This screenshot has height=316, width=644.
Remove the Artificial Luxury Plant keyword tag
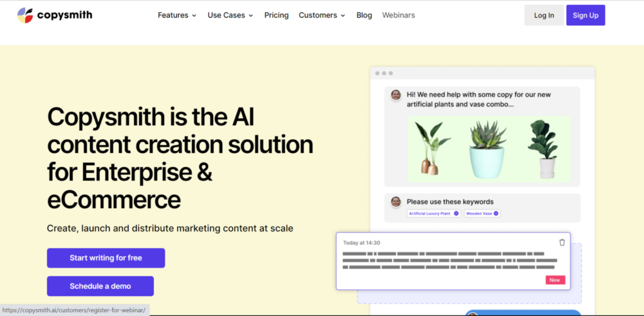[x=456, y=213]
